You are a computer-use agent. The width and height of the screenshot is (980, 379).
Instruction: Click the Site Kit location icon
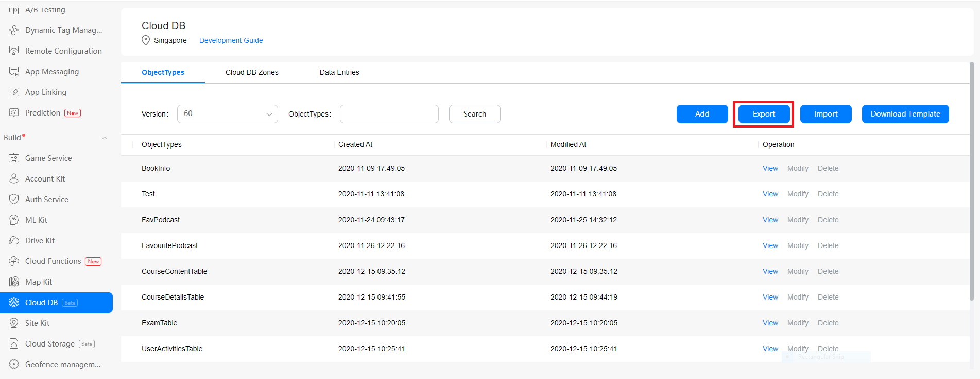click(14, 323)
